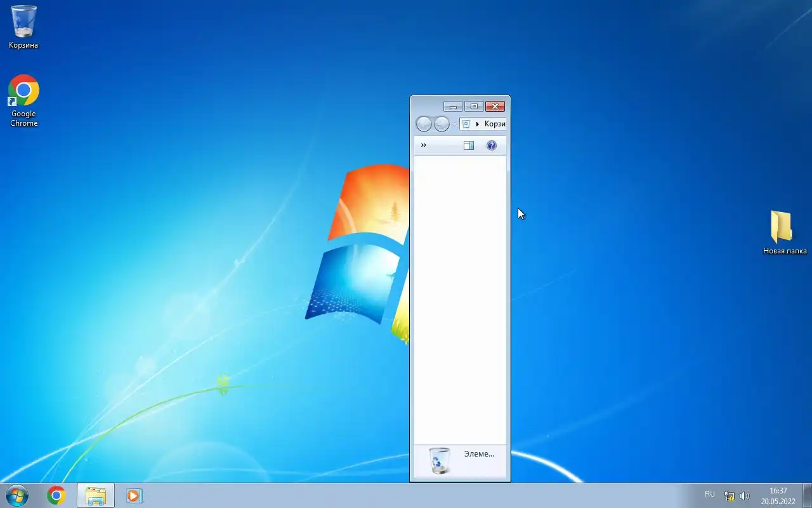Click the recycle bin icon in details pane
812x508 pixels.
(x=439, y=460)
